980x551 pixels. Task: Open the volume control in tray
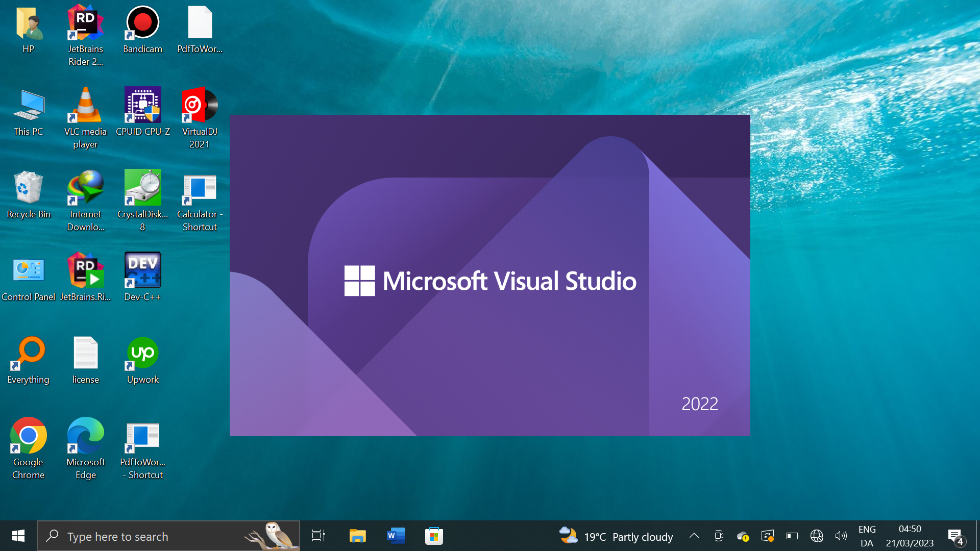point(841,536)
